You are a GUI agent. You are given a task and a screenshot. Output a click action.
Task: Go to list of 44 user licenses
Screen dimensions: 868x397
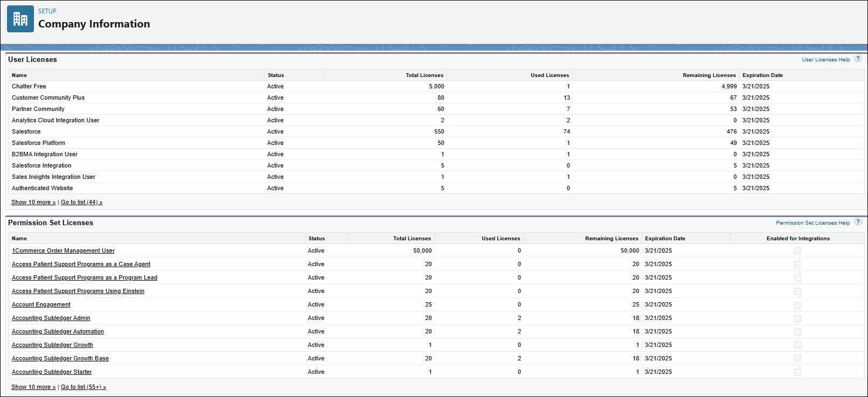(81, 202)
